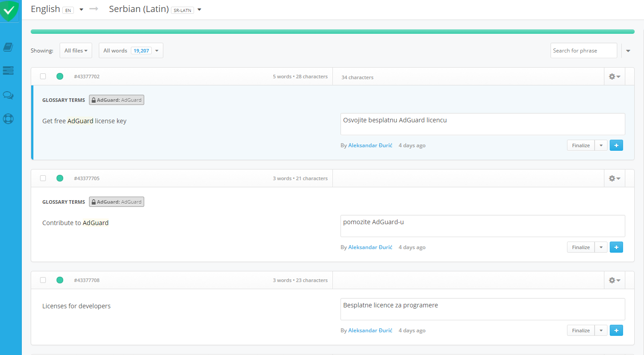This screenshot has width=644, height=355.
Task: Edit translation field 'Osvojite besplatnu AdGuard licencu'
Action: pyautogui.click(x=482, y=124)
